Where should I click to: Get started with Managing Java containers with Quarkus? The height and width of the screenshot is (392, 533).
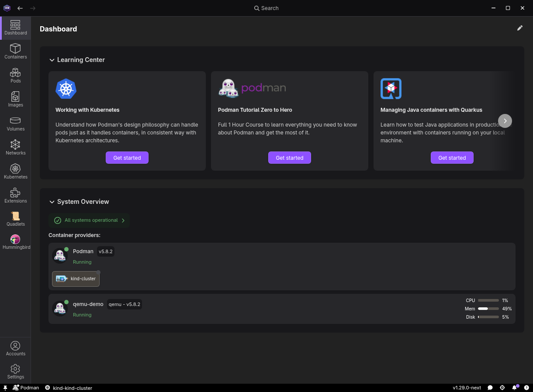click(452, 158)
